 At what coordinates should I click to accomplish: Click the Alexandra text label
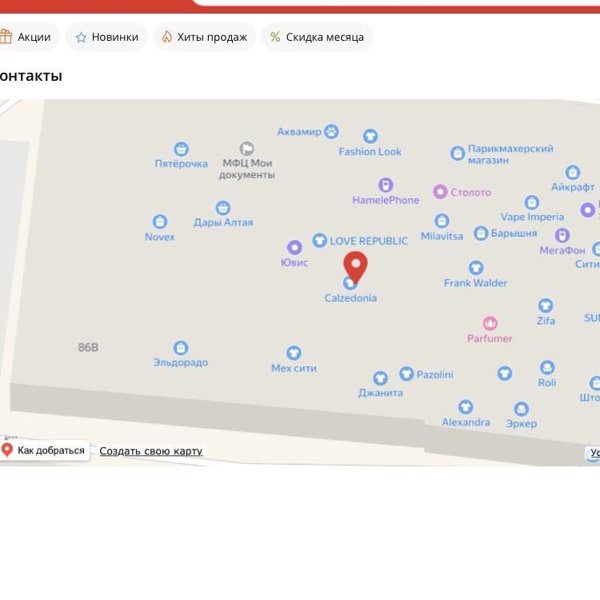tap(466, 422)
